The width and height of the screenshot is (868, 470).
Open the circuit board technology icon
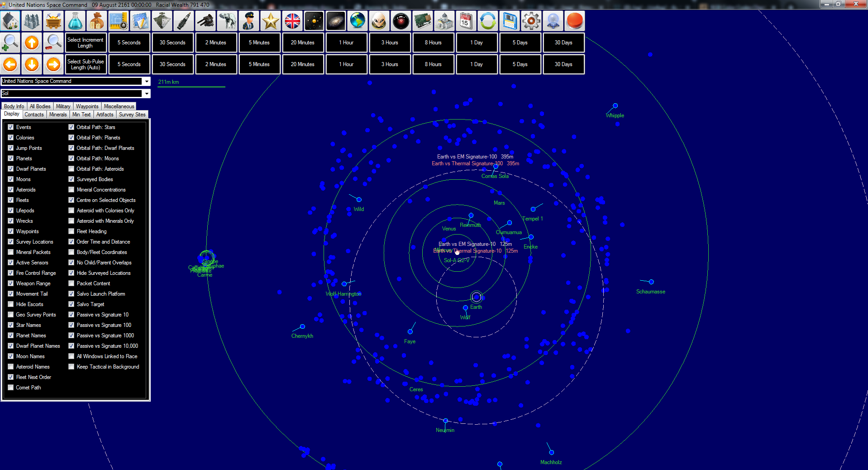pyautogui.click(x=423, y=21)
